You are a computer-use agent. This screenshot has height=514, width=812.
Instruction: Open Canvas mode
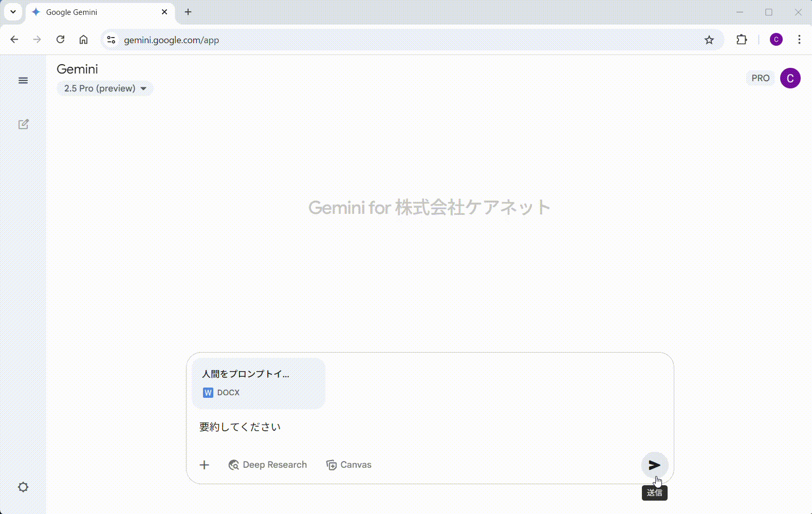pos(348,465)
